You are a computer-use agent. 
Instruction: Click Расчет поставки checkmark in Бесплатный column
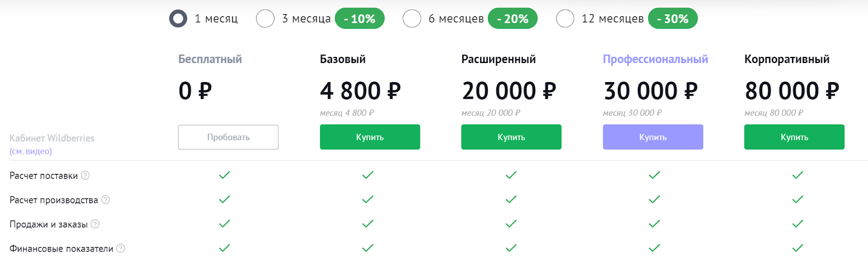click(x=225, y=175)
